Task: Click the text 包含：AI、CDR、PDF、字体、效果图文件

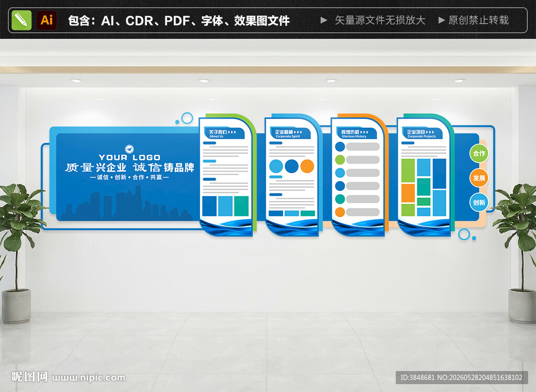Action: point(179,20)
